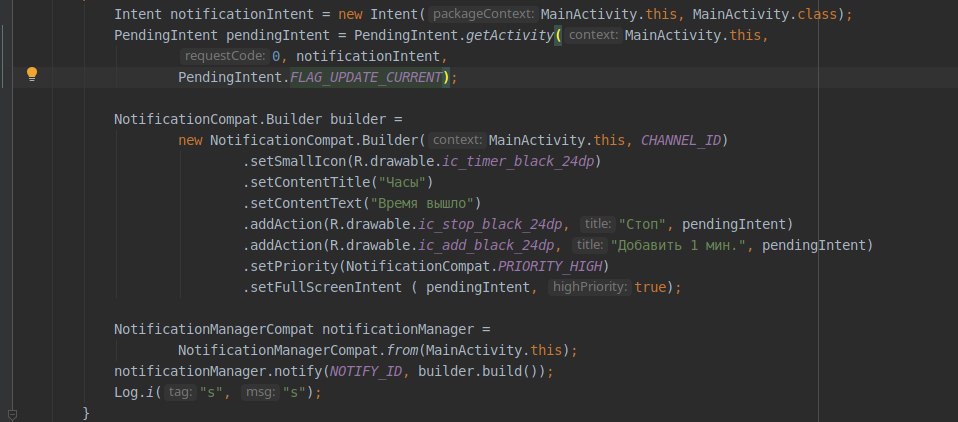Click the closing brace of the method

coord(86,413)
